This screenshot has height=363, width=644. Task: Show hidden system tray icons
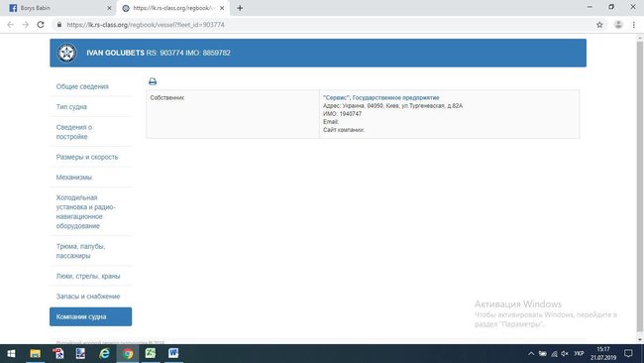tap(531, 353)
